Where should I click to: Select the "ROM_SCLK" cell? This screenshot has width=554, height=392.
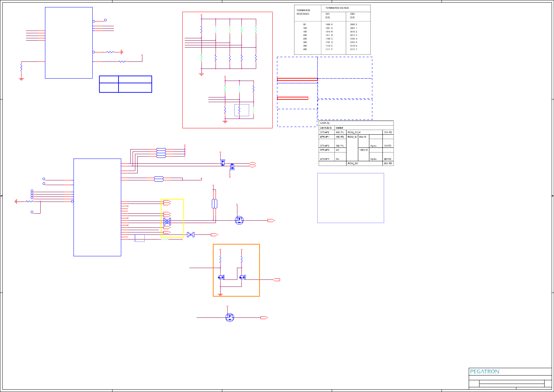[x=354, y=132]
